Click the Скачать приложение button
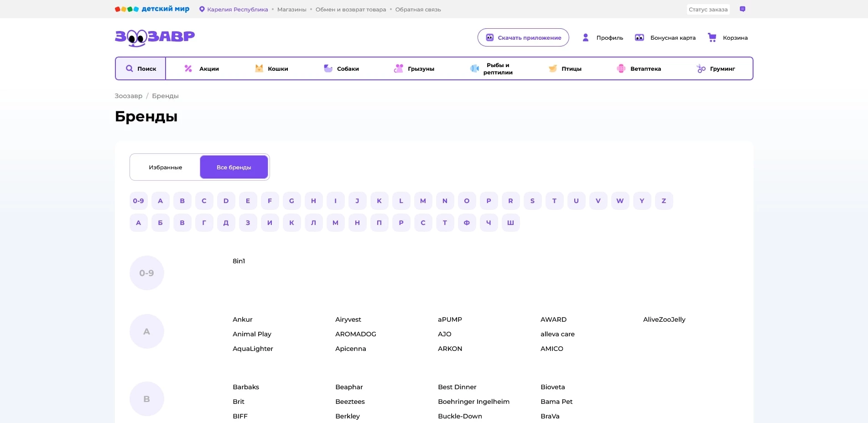 pos(523,37)
